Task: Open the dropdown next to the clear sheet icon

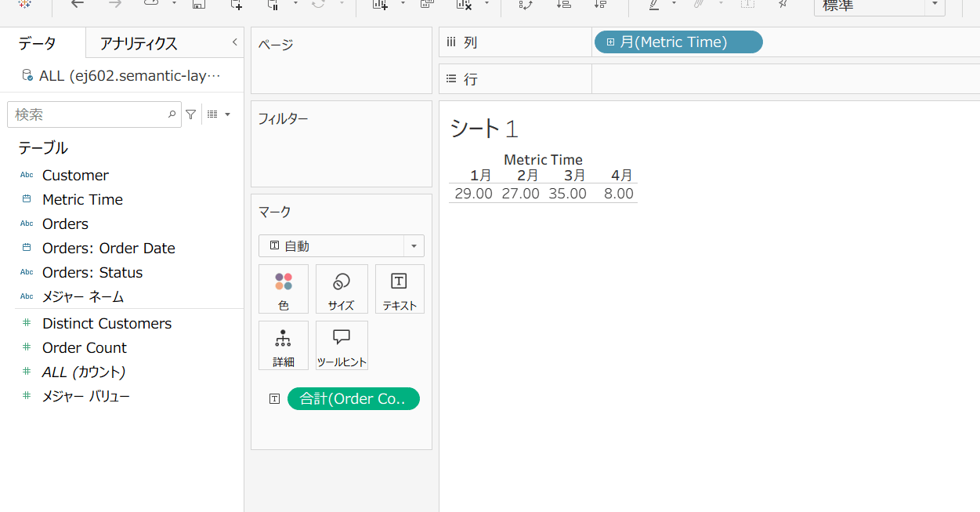Action: click(486, 3)
